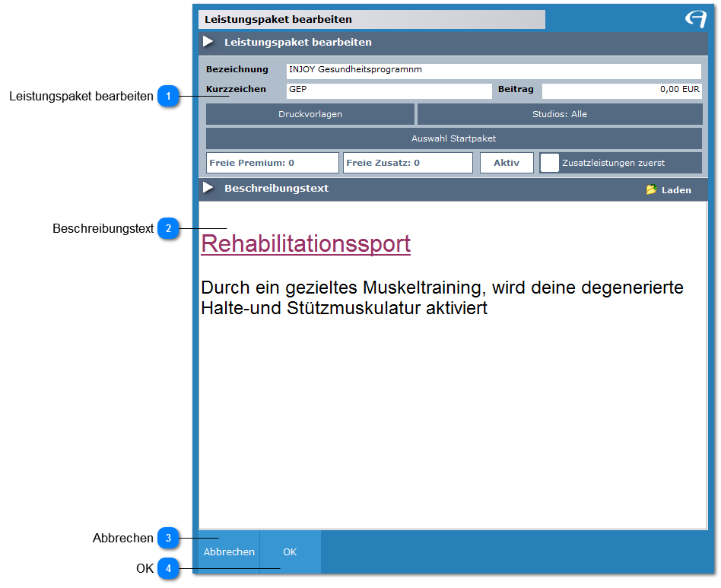
Task: Collapse the Leistungspaket bearbeiten section triangle
Action: 208,42
